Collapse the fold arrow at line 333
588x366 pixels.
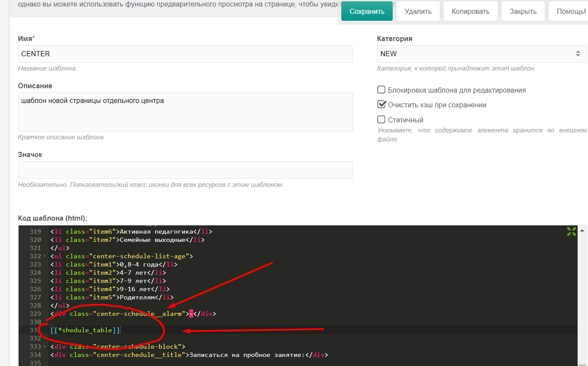pos(44,347)
